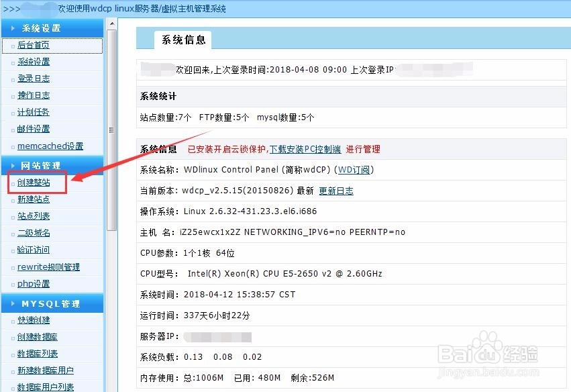
Task: Open the 数据库列表 database list link
Action: (38, 353)
